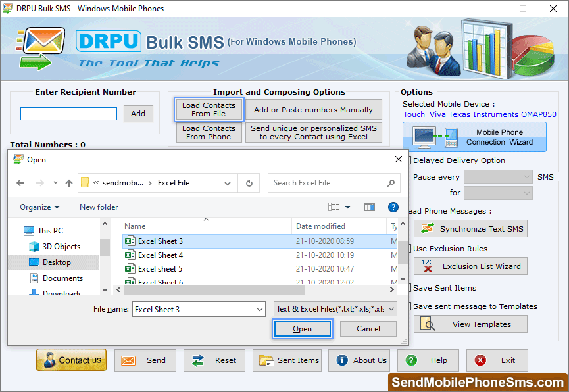Click the Add button
The width and height of the screenshot is (569, 392).
pyautogui.click(x=138, y=114)
